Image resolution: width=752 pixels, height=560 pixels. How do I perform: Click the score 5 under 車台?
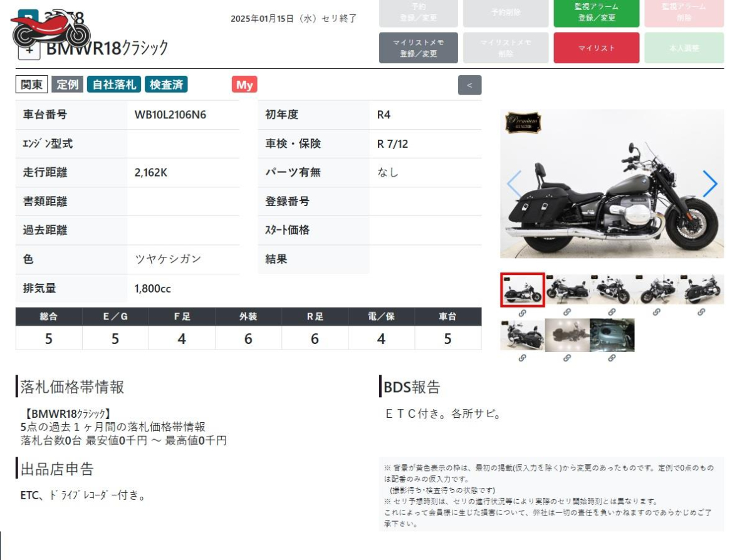[x=448, y=339]
